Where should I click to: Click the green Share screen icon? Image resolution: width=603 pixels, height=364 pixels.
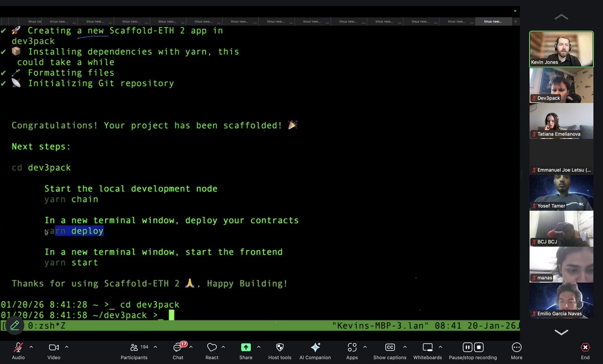pyautogui.click(x=246, y=347)
